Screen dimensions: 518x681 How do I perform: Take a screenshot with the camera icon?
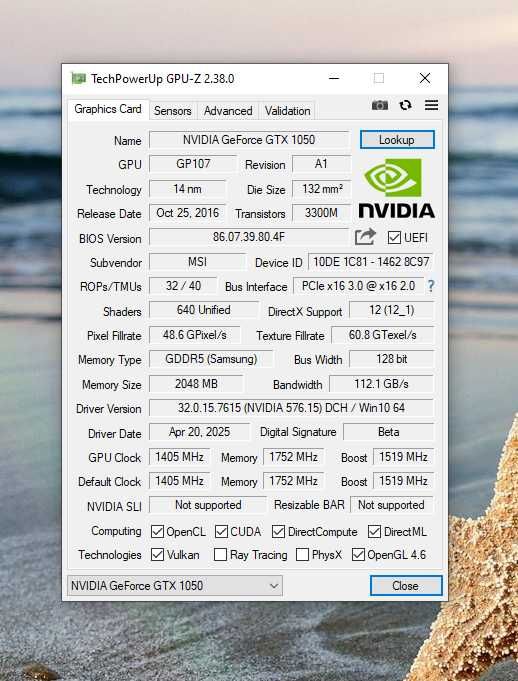[379, 105]
